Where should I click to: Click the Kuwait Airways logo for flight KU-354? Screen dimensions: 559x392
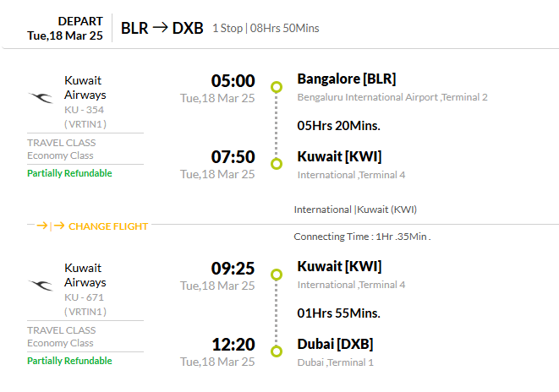click(41, 97)
